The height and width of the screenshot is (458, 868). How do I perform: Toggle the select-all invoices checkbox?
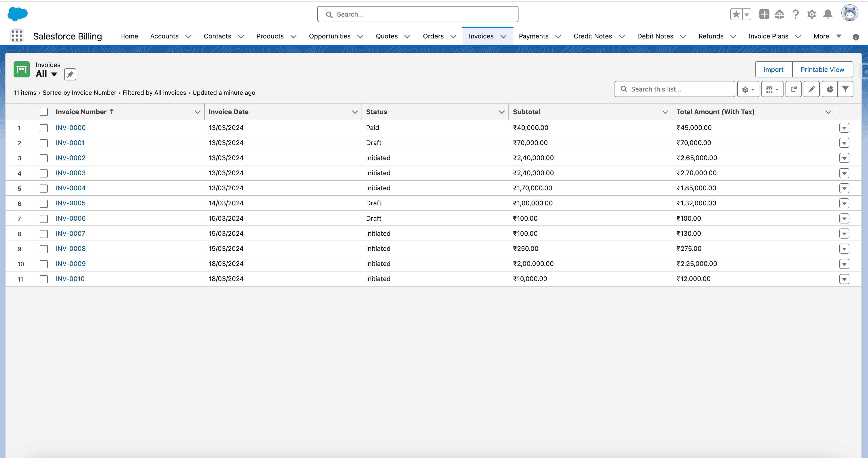click(x=44, y=112)
